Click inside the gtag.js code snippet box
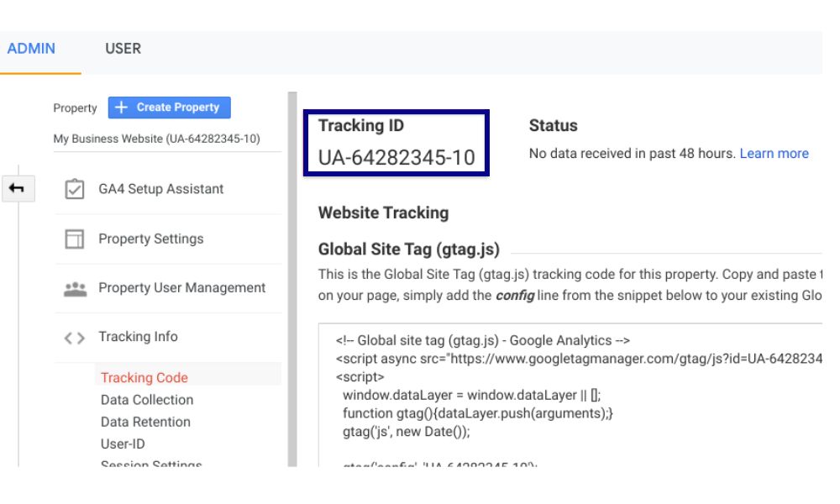The height and width of the screenshot is (504, 840). click(x=570, y=395)
